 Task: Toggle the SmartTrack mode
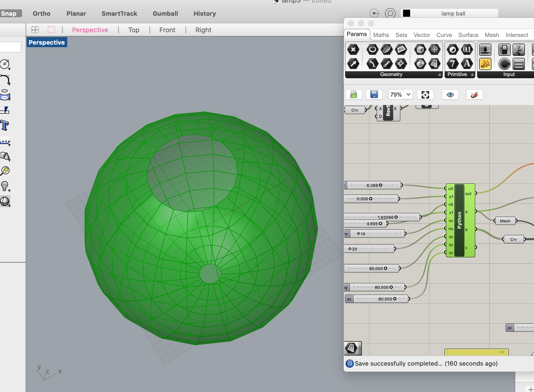tap(119, 13)
